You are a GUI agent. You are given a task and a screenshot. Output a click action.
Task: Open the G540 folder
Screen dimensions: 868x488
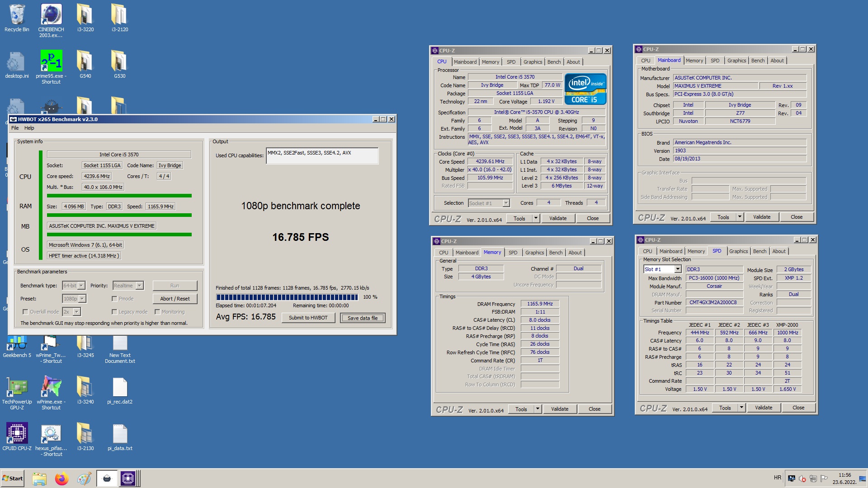[85, 65]
